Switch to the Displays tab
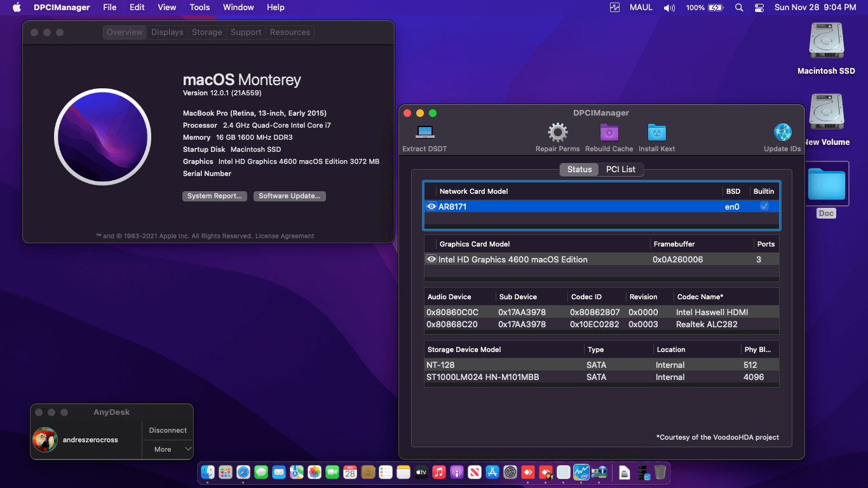The height and width of the screenshot is (488, 868). (167, 32)
